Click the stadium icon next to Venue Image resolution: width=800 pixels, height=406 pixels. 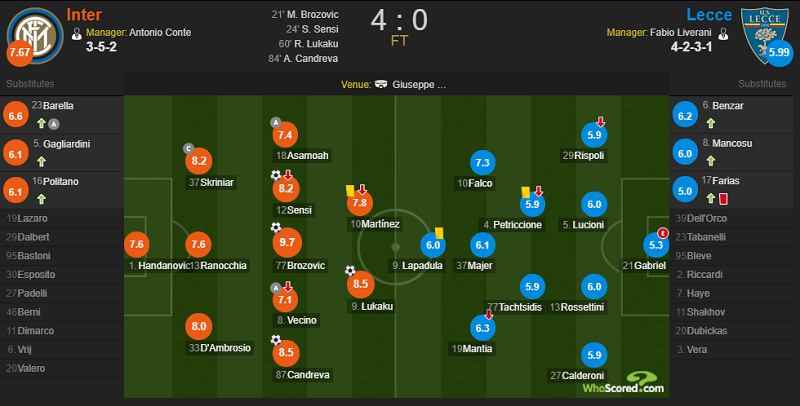(381, 84)
